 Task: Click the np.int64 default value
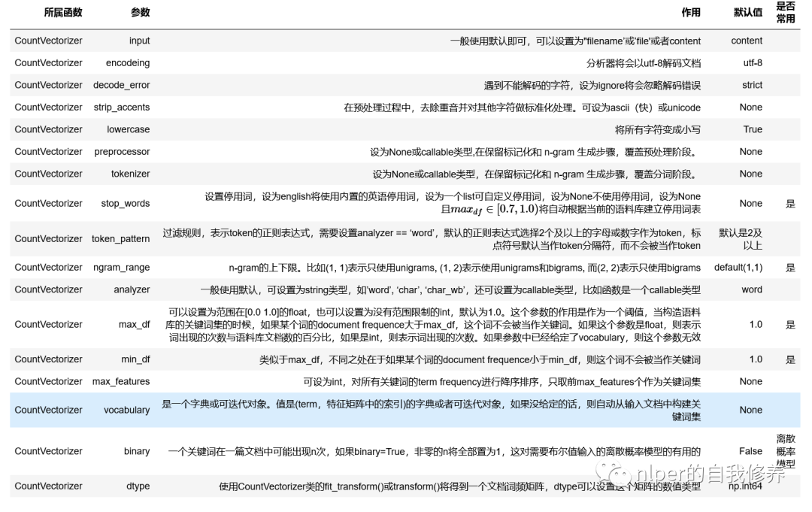(x=745, y=486)
